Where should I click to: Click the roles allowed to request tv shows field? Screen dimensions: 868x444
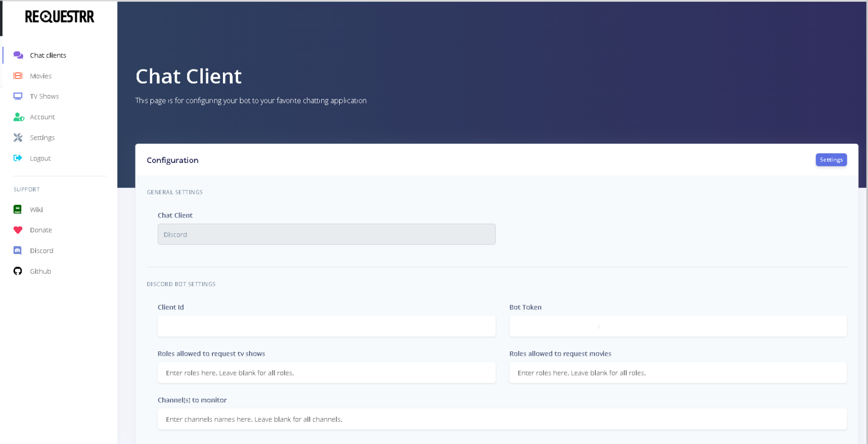[326, 373]
